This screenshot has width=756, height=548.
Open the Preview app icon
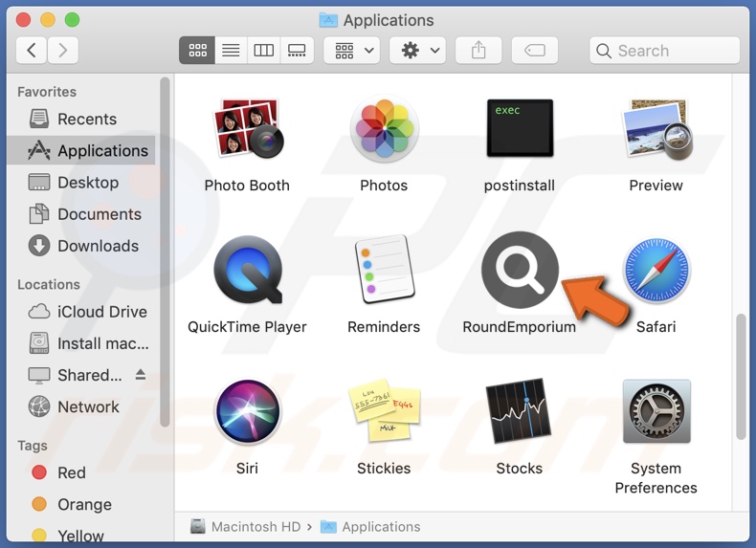click(x=656, y=129)
